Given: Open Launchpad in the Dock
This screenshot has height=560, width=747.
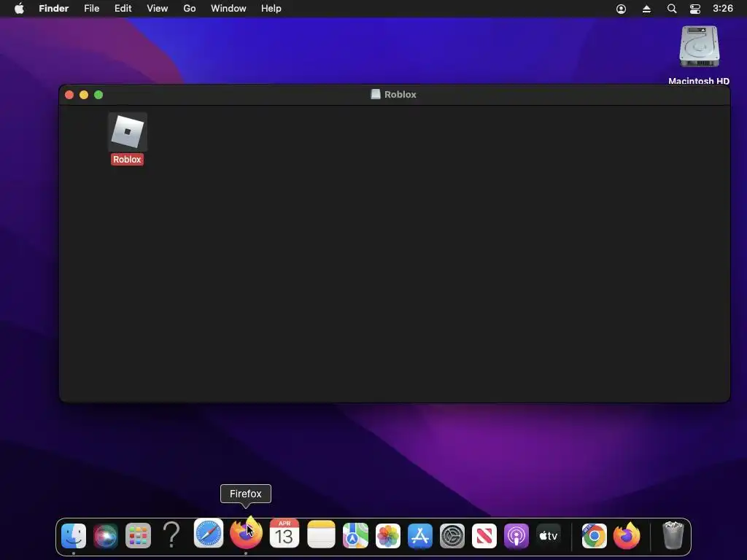Looking at the screenshot, I should click(138, 535).
